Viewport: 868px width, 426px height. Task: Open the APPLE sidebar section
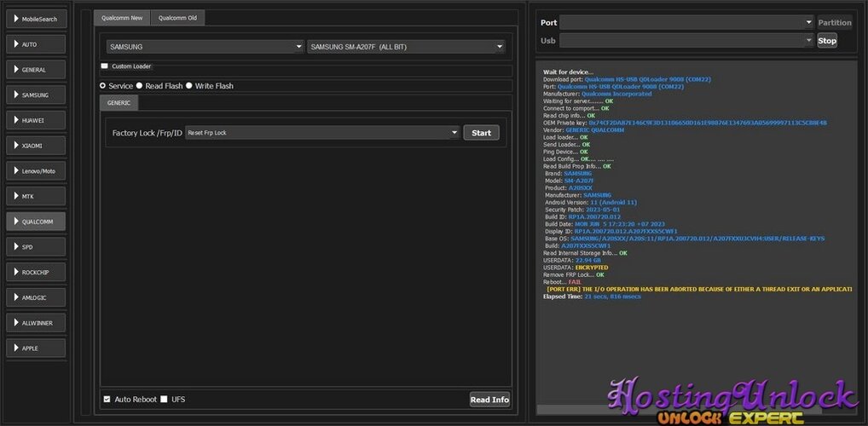point(36,348)
